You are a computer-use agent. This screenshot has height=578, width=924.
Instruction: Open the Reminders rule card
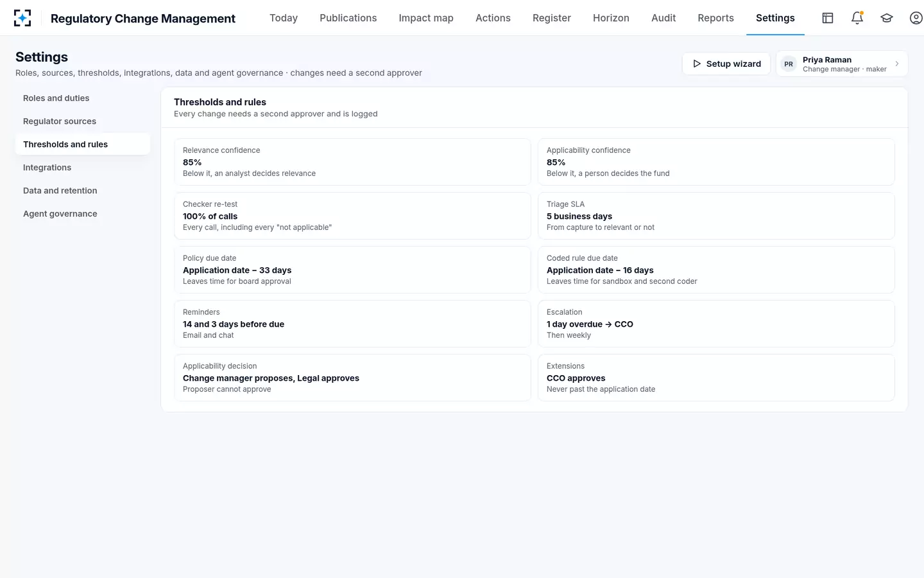click(352, 324)
